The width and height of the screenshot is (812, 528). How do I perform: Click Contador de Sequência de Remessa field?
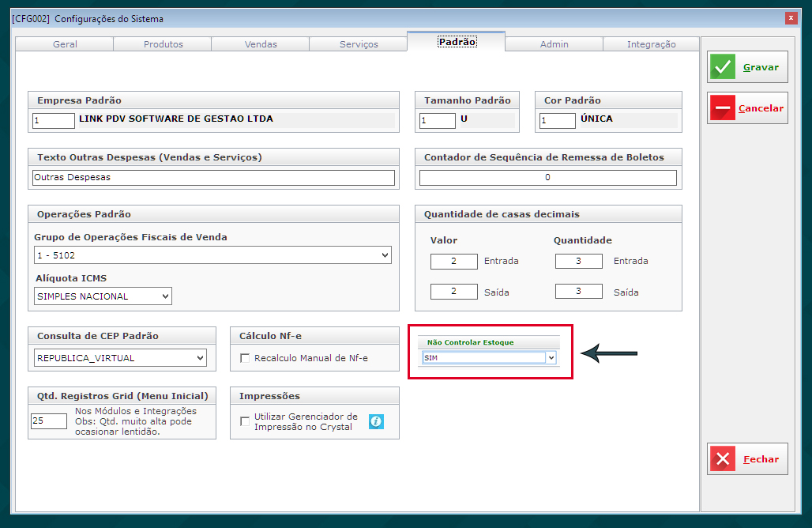click(547, 178)
